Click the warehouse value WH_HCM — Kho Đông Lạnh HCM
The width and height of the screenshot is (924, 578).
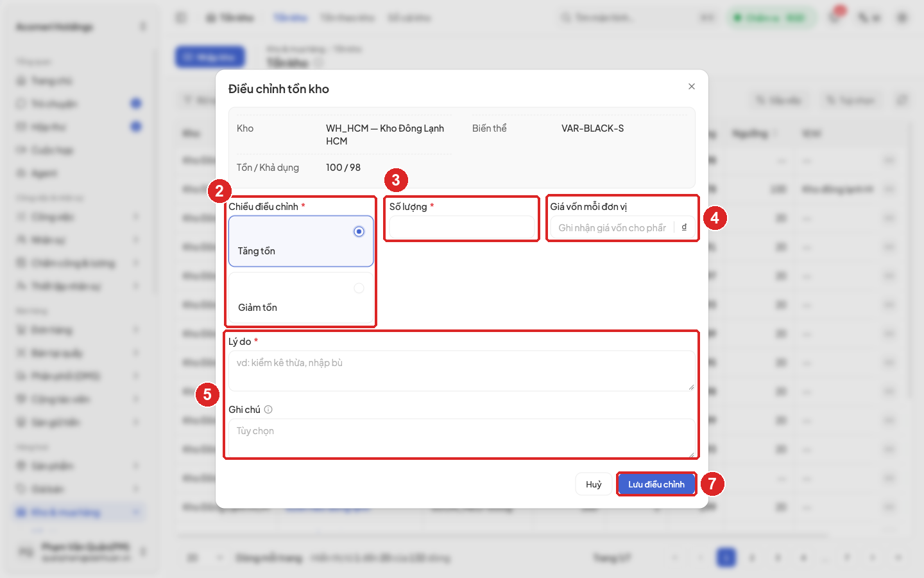(385, 135)
